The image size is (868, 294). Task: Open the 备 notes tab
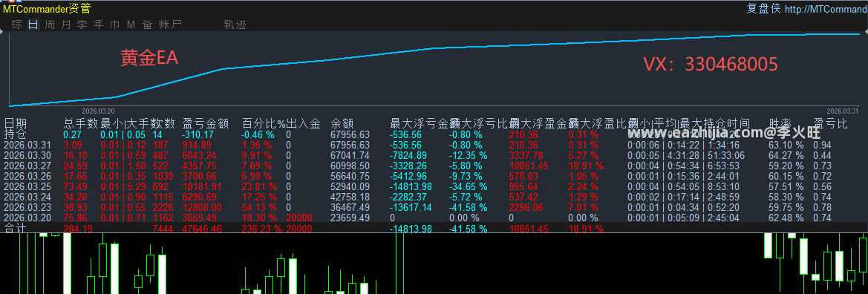tap(147, 24)
